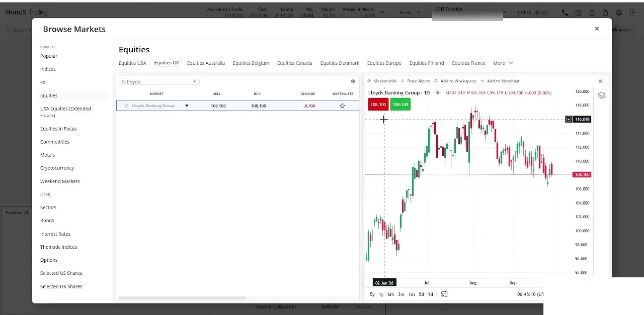
Task: Close the Browse Markets dialog
Action: 597,29
